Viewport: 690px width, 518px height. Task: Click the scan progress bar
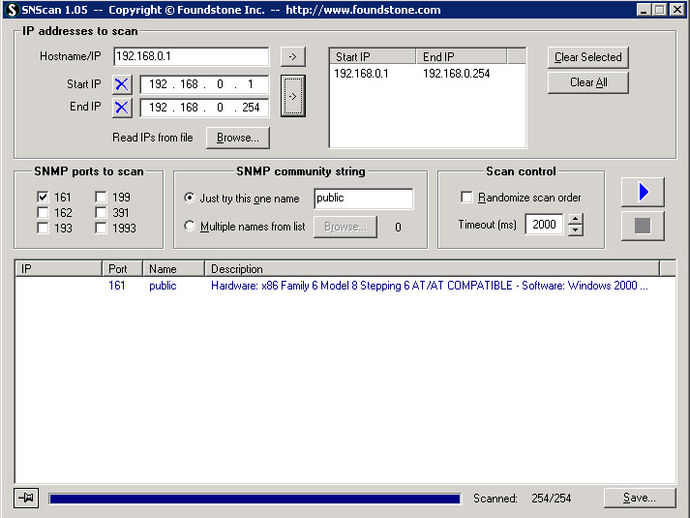click(x=255, y=498)
